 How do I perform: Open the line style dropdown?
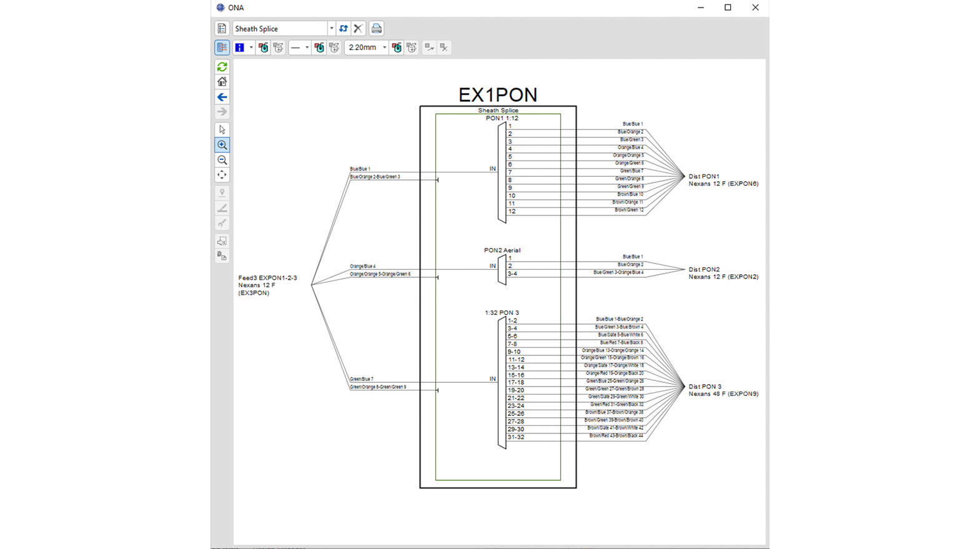tap(307, 47)
